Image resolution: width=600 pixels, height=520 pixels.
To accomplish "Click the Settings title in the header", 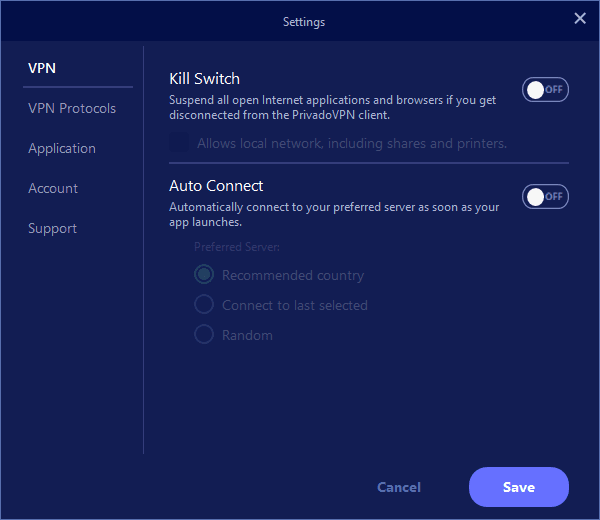I will pos(304,21).
